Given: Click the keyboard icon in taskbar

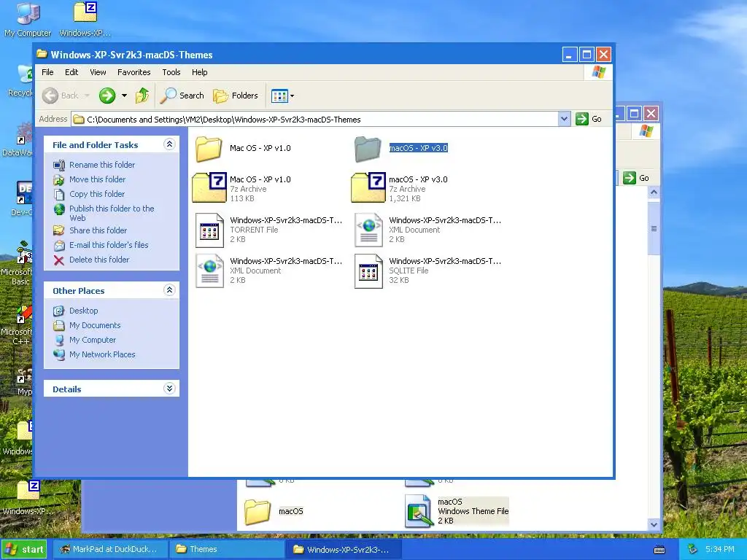Looking at the screenshot, I should [659, 550].
